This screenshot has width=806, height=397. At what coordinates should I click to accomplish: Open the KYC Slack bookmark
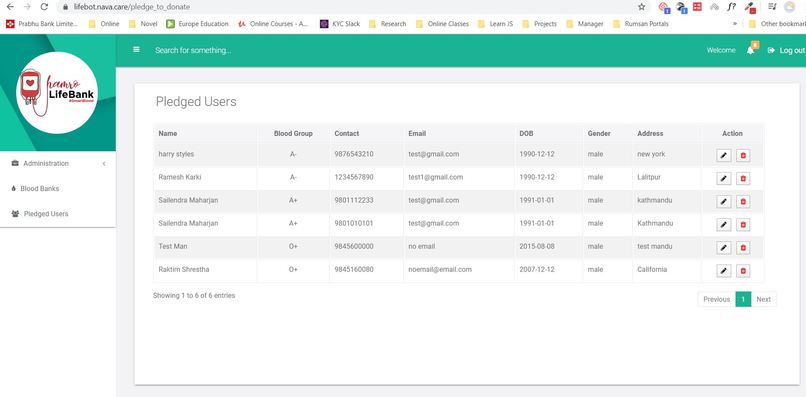click(340, 24)
